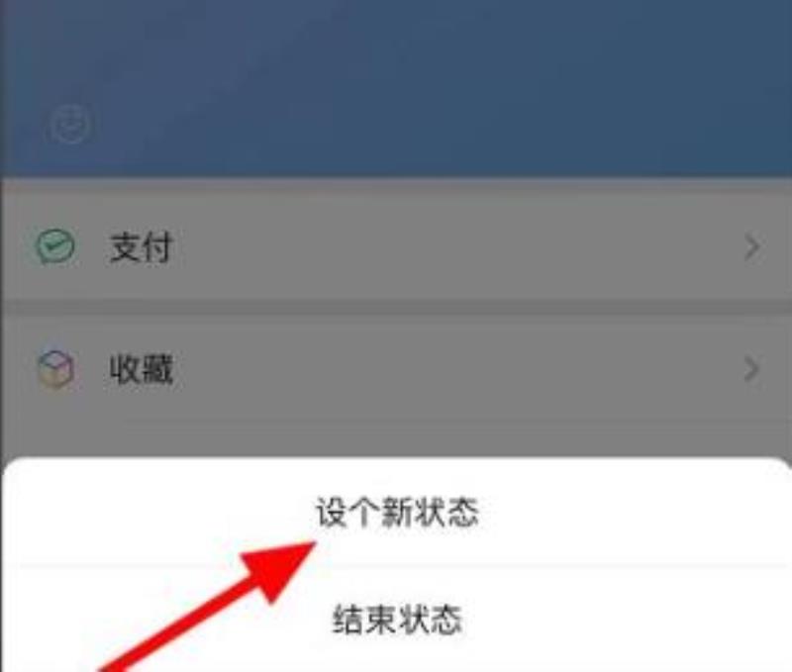The height and width of the screenshot is (672, 792).
Task: Click divider line between the sheet options
Action: pos(404,567)
